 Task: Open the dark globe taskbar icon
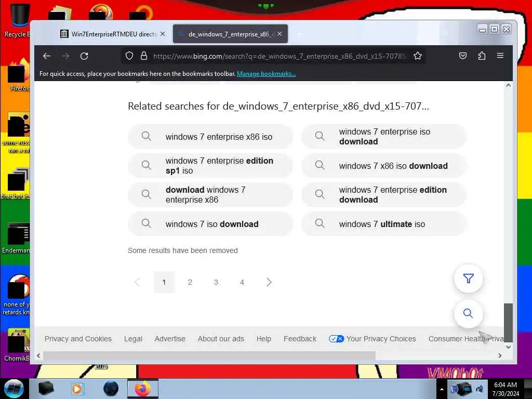(111, 389)
